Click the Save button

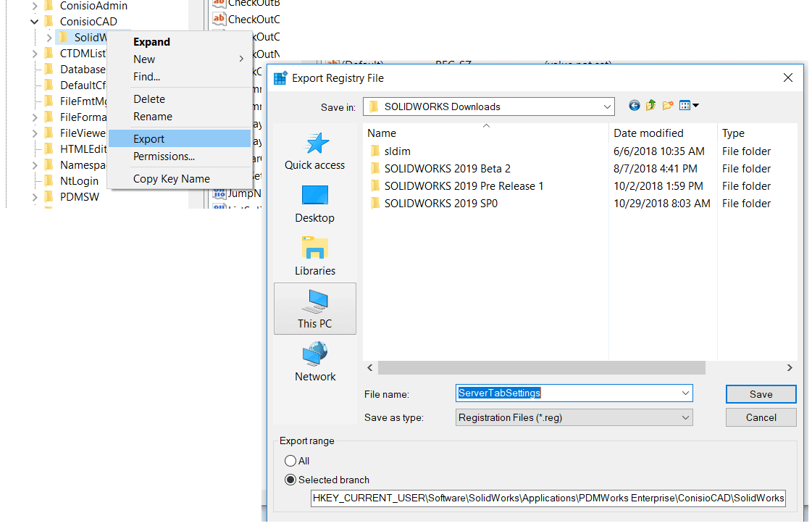tap(761, 394)
